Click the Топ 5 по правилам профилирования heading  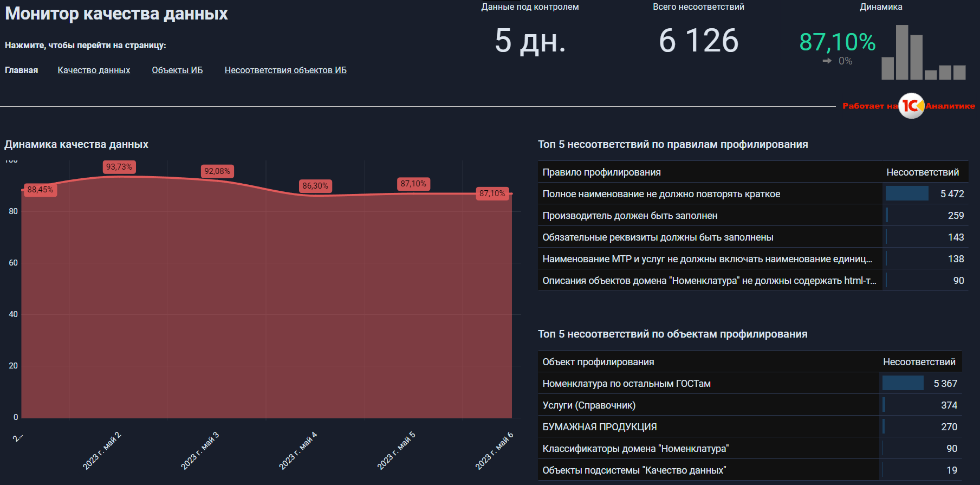673,144
